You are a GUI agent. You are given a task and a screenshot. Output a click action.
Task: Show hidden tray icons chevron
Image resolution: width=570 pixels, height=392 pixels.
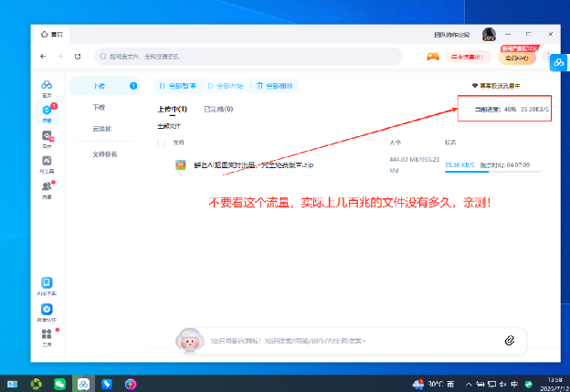(469, 384)
